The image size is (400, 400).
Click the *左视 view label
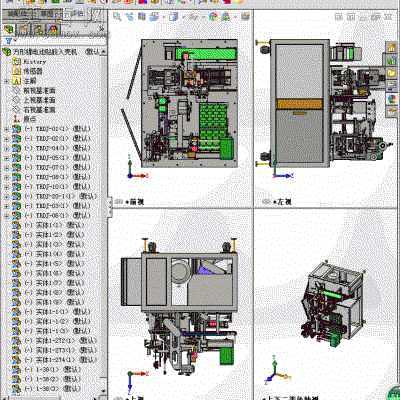coord(282,202)
